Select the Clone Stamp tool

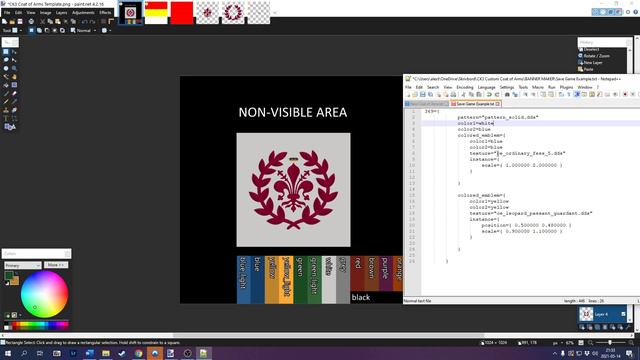tap(6, 110)
